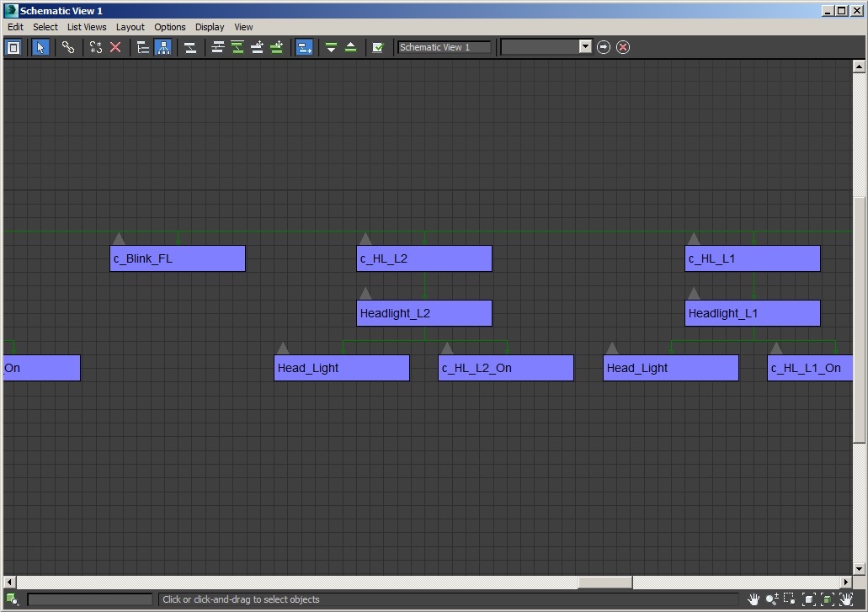
Task: Click the red Delete Objects icon
Action: [x=115, y=47]
